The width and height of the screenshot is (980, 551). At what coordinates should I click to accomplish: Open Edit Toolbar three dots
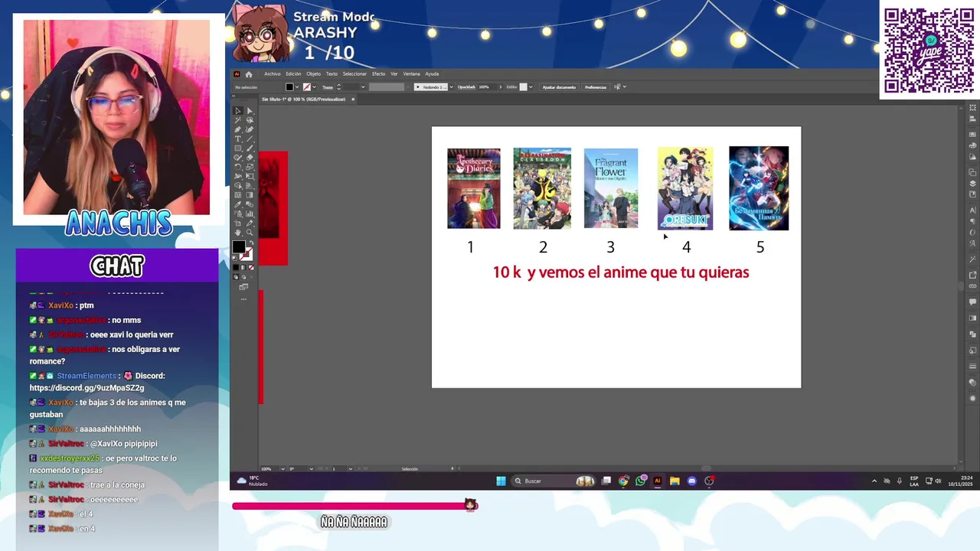[243, 299]
